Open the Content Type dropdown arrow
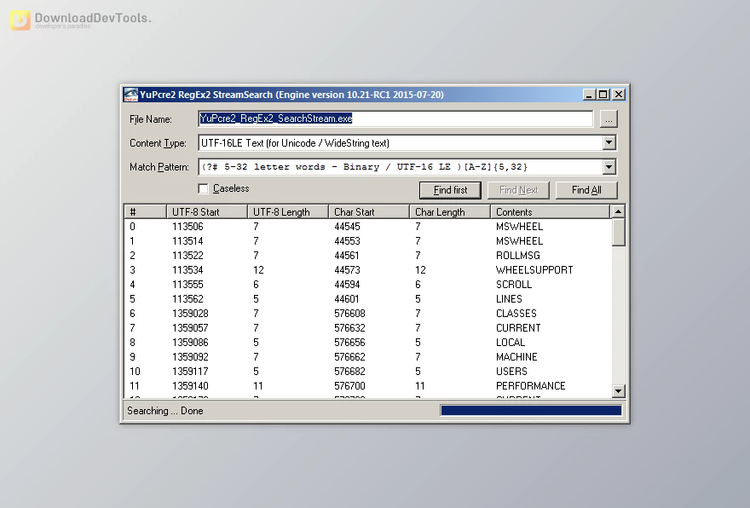This screenshot has height=508, width=750. coord(608,143)
